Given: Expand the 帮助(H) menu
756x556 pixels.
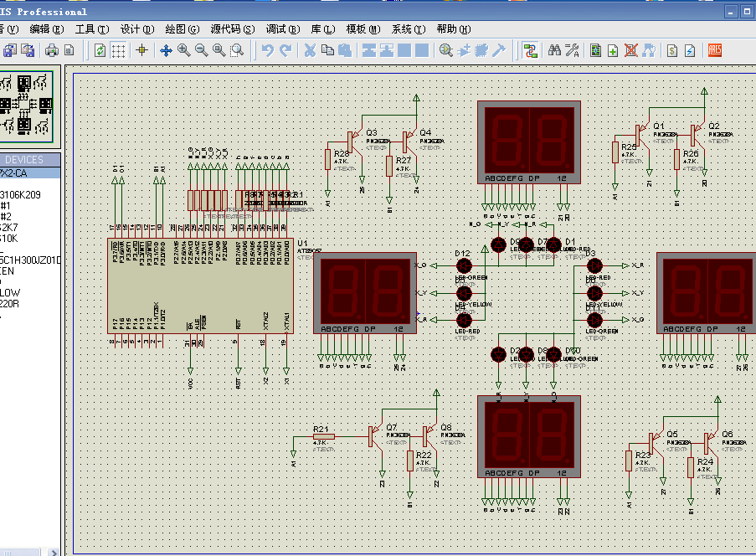Looking at the screenshot, I should click(x=453, y=28).
